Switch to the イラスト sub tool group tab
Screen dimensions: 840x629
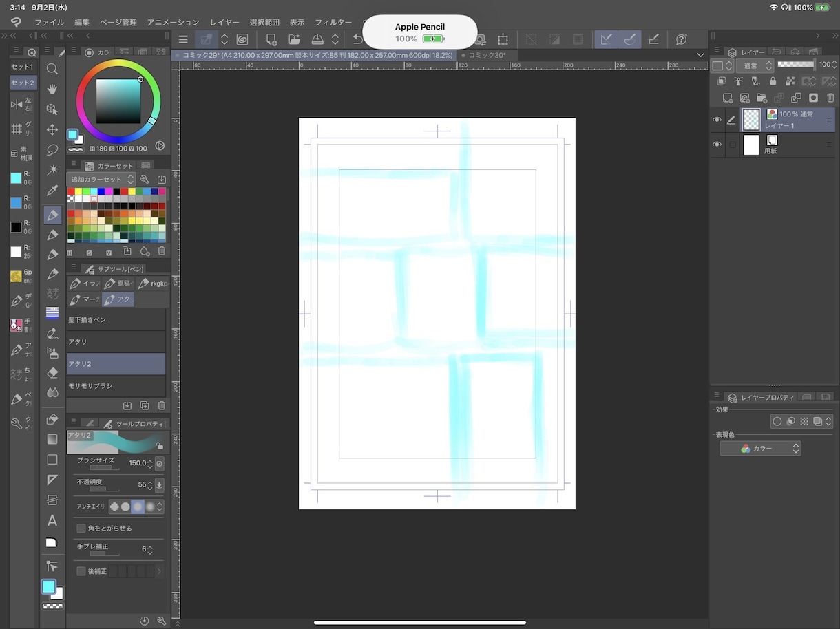84,284
